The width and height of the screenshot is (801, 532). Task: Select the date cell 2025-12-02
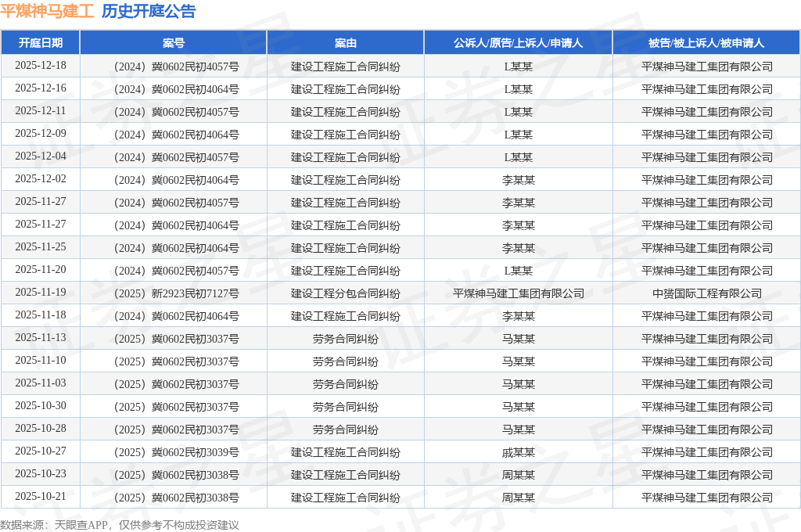point(41,179)
